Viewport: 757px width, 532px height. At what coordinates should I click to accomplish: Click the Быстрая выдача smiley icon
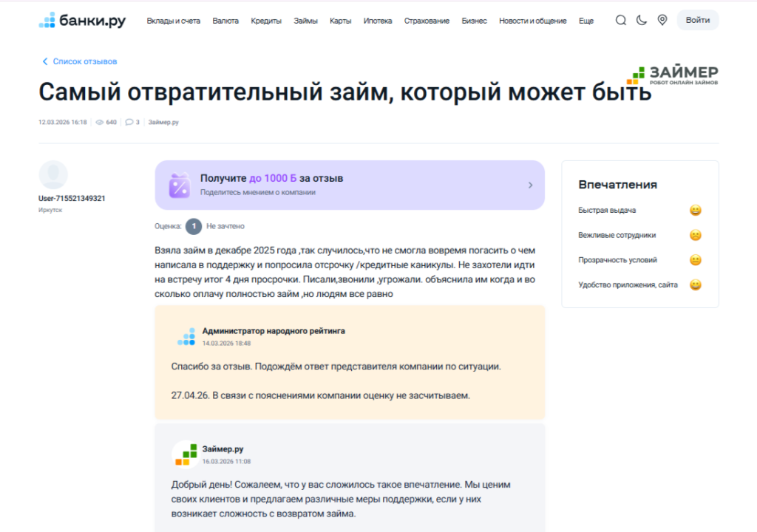(695, 210)
